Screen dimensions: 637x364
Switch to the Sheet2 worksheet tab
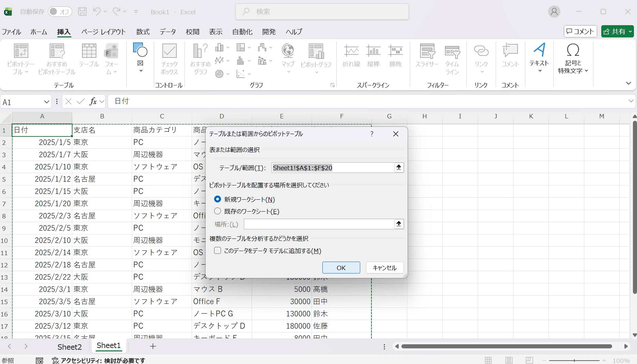point(69,347)
